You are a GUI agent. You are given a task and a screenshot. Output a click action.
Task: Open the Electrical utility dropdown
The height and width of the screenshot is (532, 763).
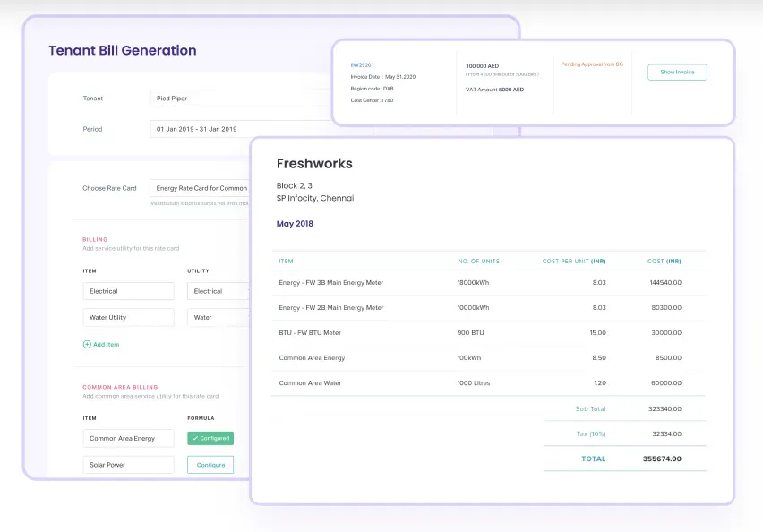pyautogui.click(x=218, y=291)
